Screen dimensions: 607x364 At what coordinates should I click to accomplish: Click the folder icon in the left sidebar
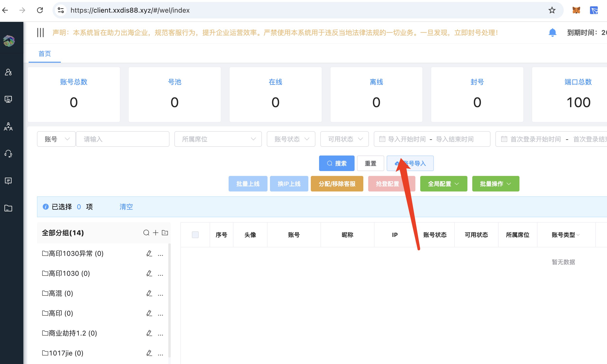pyautogui.click(x=8, y=208)
